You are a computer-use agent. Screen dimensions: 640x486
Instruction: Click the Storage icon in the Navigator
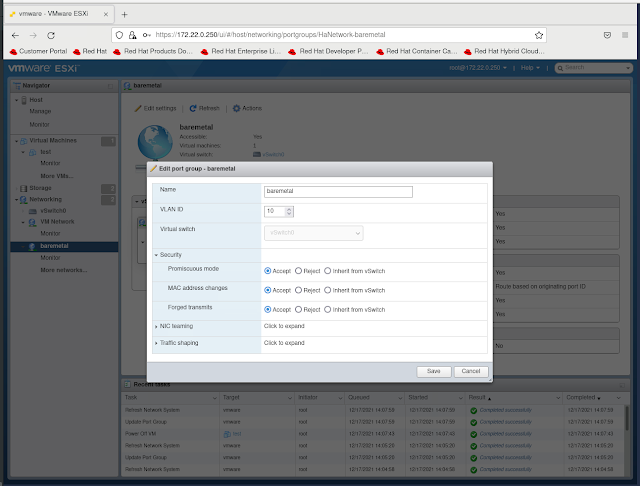(x=24, y=189)
